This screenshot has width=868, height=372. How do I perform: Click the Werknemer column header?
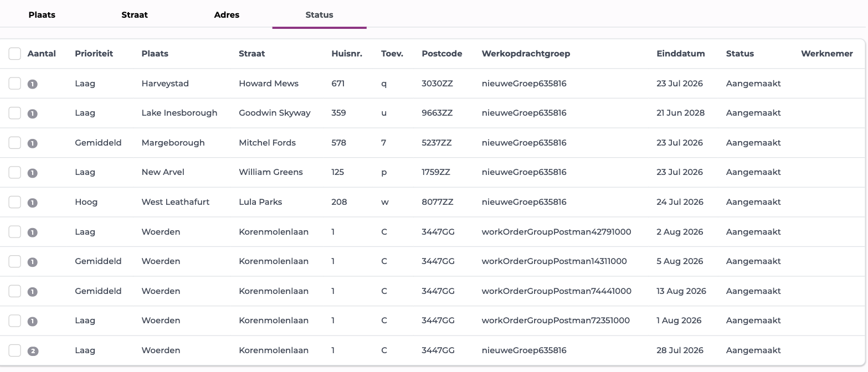(x=827, y=54)
